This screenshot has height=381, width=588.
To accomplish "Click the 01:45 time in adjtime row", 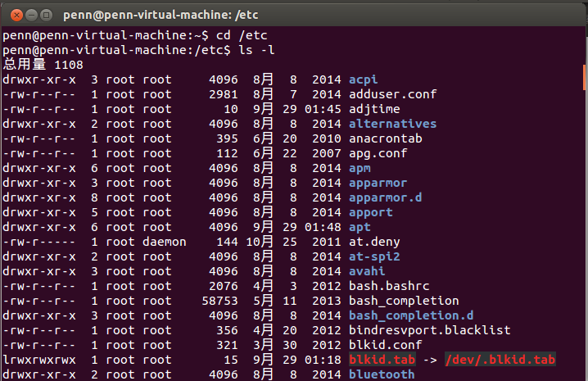I will tap(323, 109).
